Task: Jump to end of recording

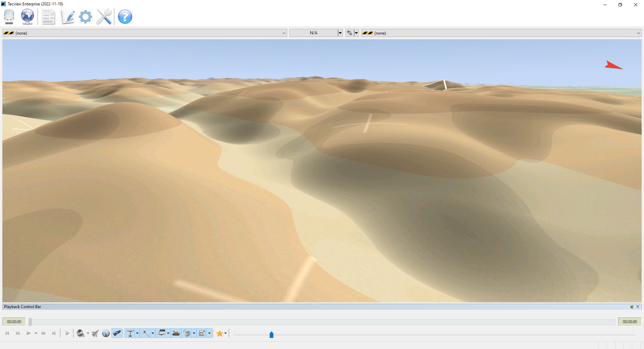Action: [54, 333]
